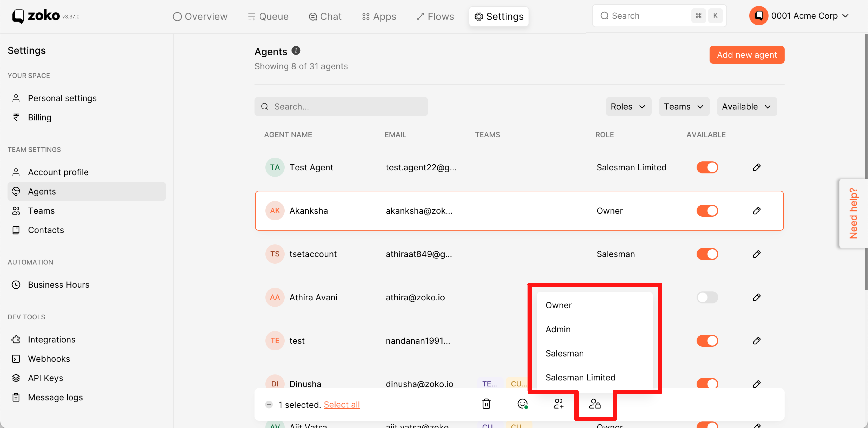Go to the Chat tab
Screen dimensions: 868x428
click(x=325, y=17)
